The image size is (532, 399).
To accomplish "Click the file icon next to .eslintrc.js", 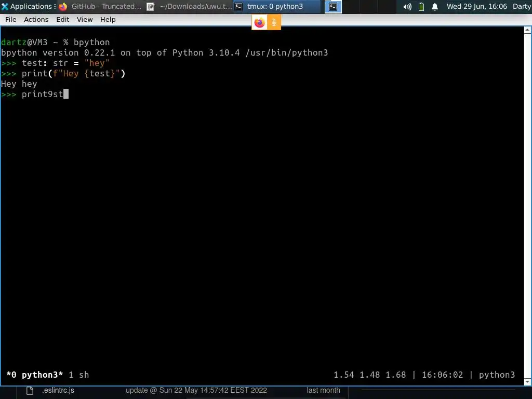I will click(30, 391).
